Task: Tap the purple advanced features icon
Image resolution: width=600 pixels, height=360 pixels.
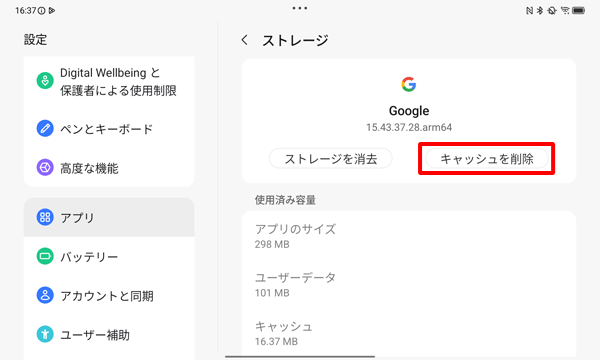Action: click(45, 168)
